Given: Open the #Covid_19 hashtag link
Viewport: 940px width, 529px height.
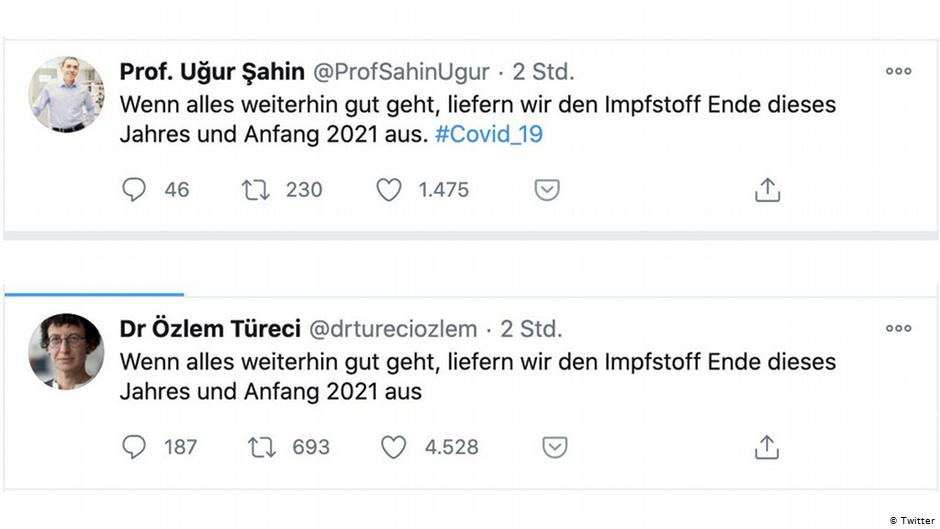Looking at the screenshot, I should tap(489, 134).
